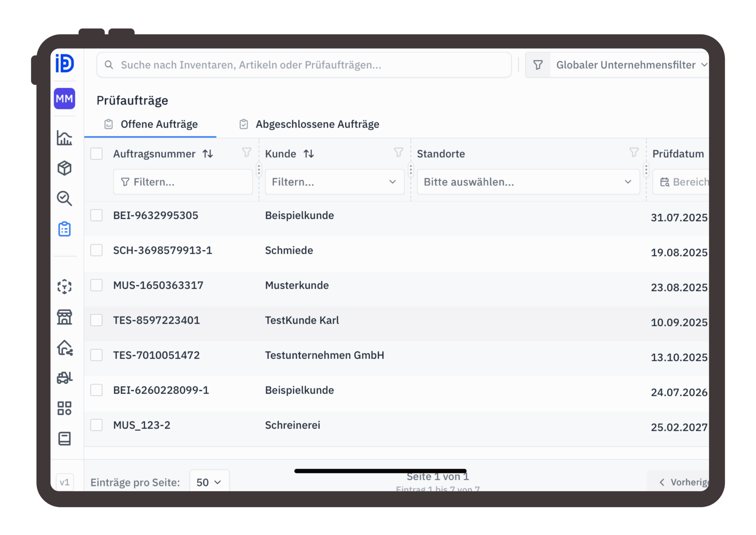Screen dimensions: 756x535
Task: Click resize handle after Kunde column
Action: tap(410, 169)
